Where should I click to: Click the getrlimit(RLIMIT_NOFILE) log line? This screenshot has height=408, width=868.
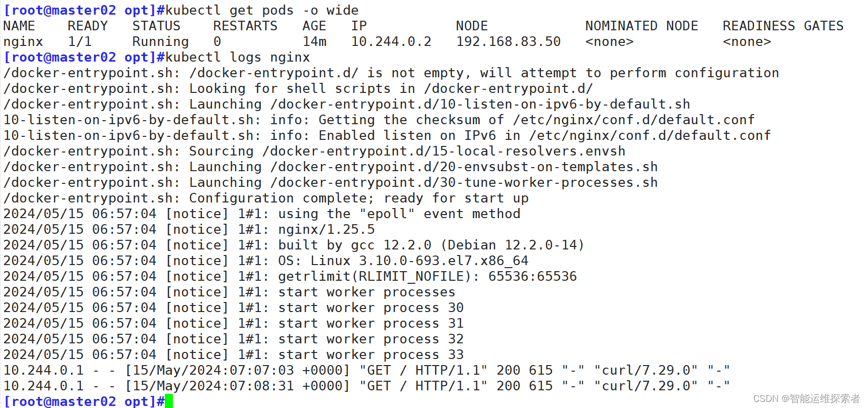click(290, 276)
